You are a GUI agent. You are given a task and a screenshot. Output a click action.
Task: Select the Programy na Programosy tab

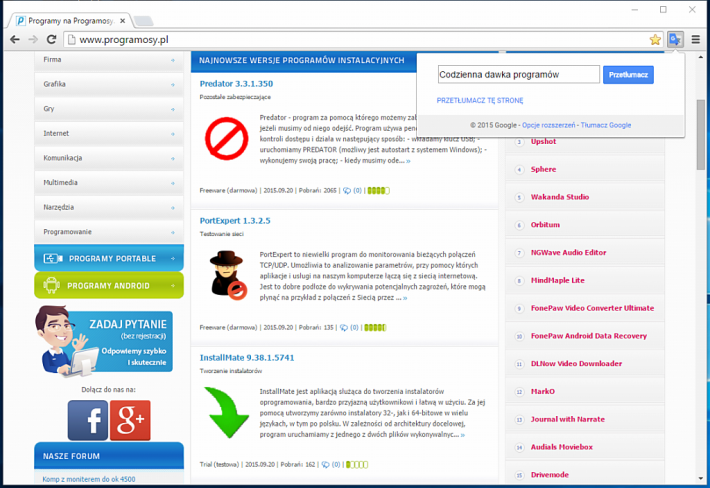point(68,21)
